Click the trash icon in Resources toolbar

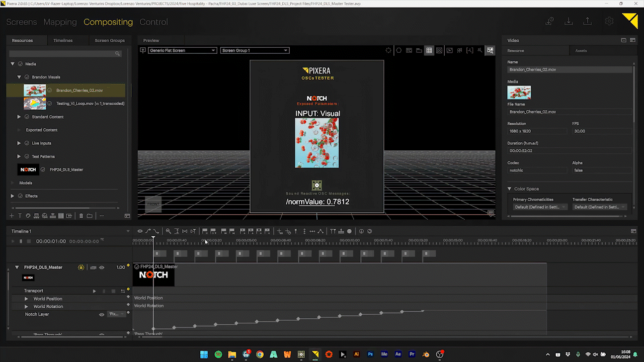click(x=81, y=216)
